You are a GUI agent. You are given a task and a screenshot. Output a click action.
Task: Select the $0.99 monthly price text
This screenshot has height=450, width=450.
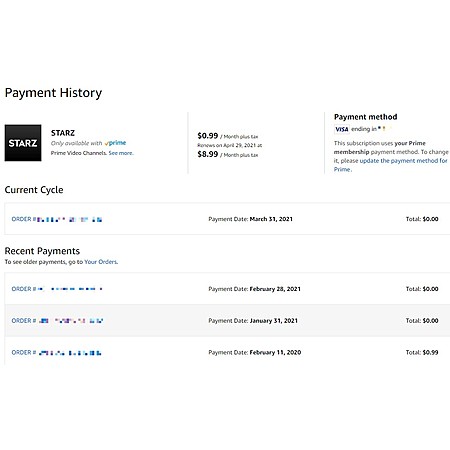pyautogui.click(x=208, y=136)
